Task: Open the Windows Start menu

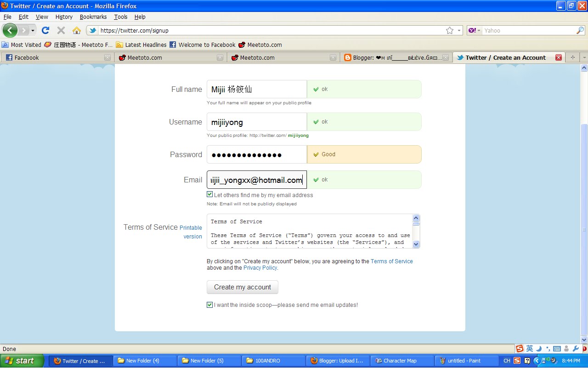Action: 22,361
